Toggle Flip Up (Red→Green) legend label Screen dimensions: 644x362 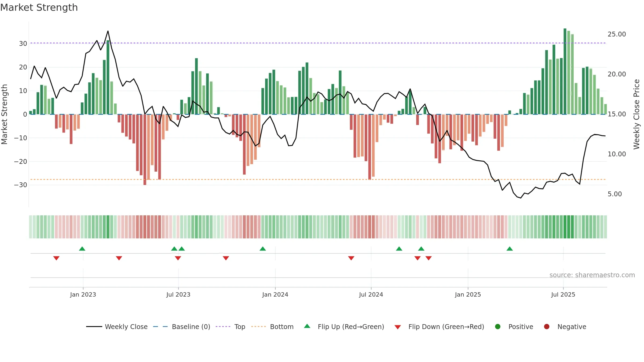pyautogui.click(x=351, y=327)
